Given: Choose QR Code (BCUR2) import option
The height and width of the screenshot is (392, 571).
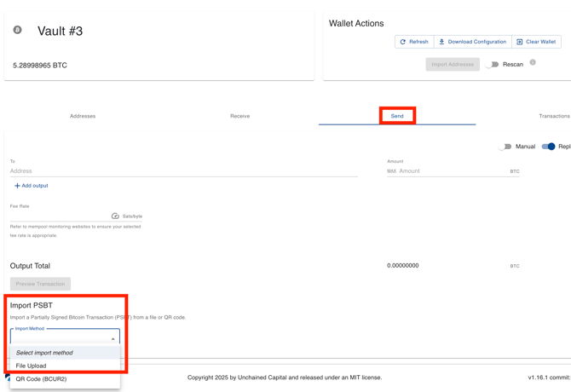Looking at the screenshot, I should pyautogui.click(x=41, y=379).
